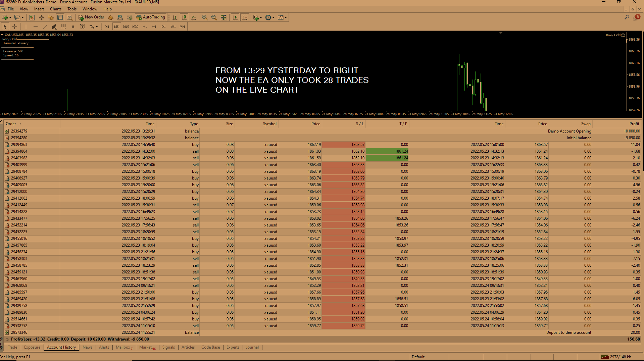Expand the periodicity dropdown arrow
The image size is (644, 361).
pyautogui.click(x=274, y=18)
